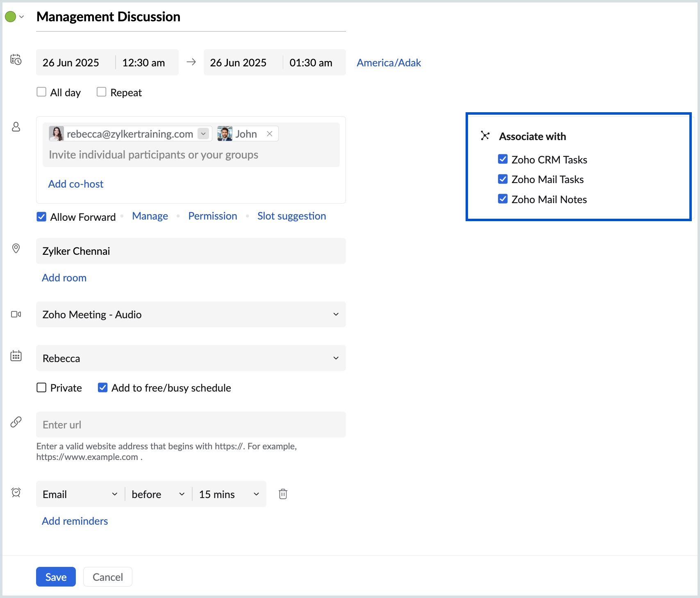Open the green event color picker
The height and width of the screenshot is (598, 700).
[x=14, y=17]
